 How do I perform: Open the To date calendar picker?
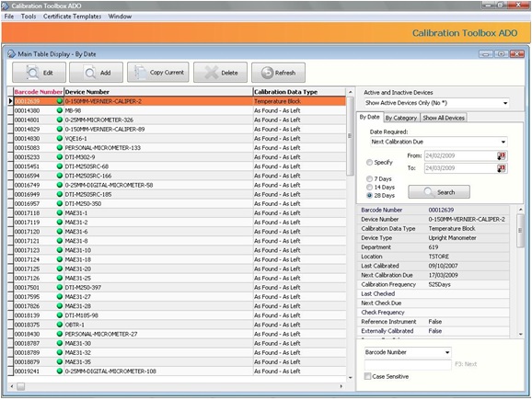[x=502, y=168]
